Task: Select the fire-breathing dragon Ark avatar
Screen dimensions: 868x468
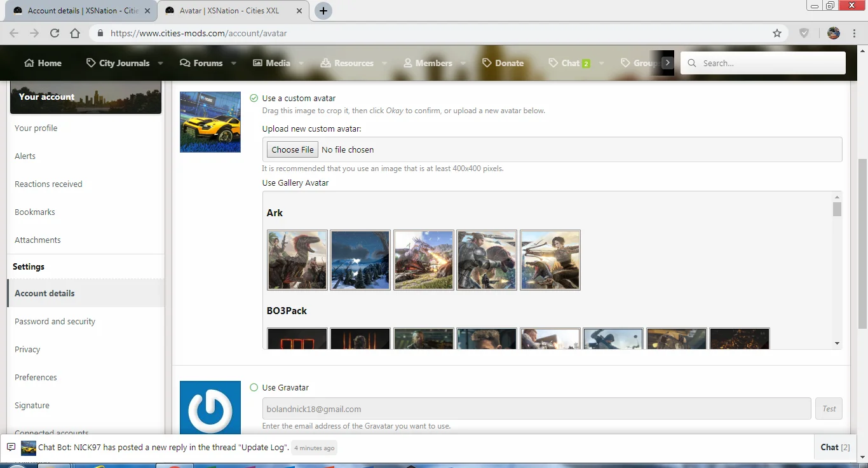Action: tap(424, 260)
